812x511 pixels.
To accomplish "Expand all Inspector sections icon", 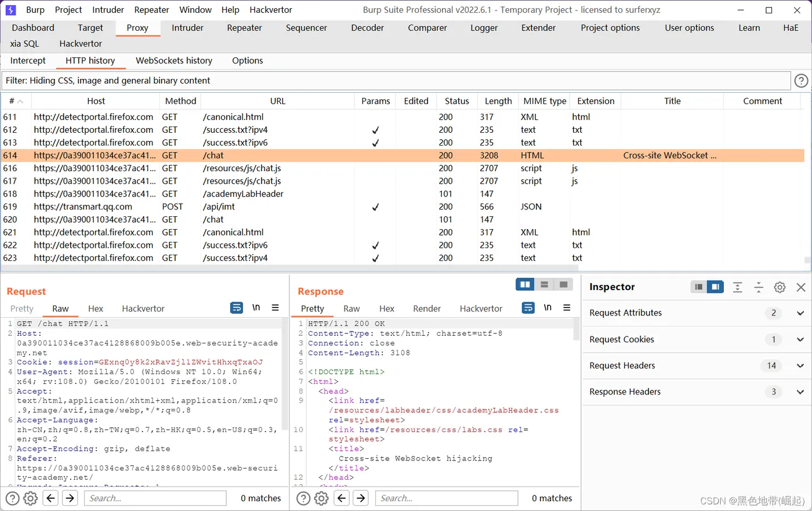I will pos(737,287).
